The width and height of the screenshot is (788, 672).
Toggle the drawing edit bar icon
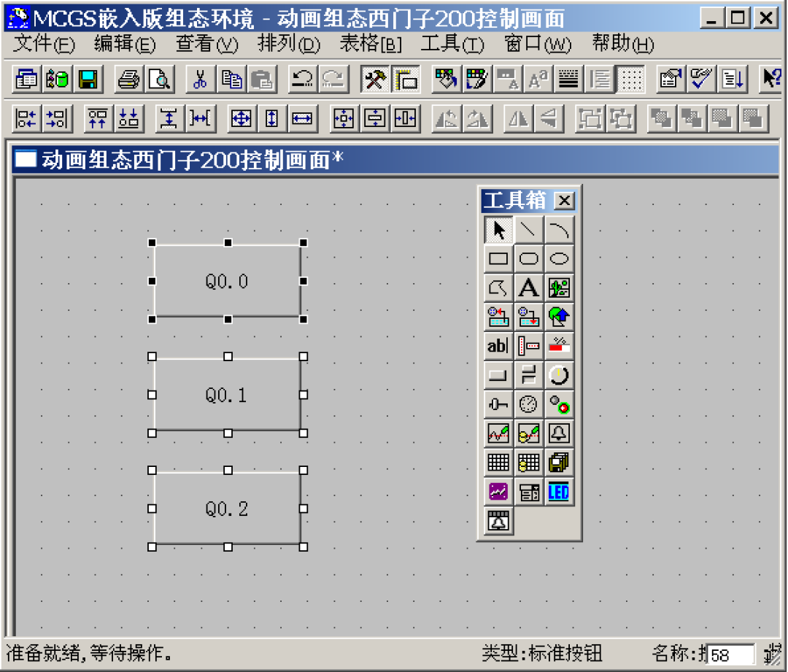pos(406,79)
